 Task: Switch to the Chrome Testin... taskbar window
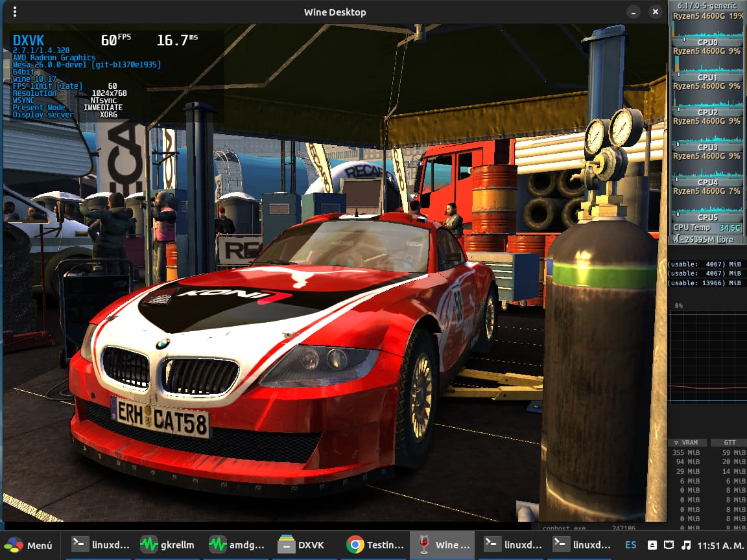point(375,545)
